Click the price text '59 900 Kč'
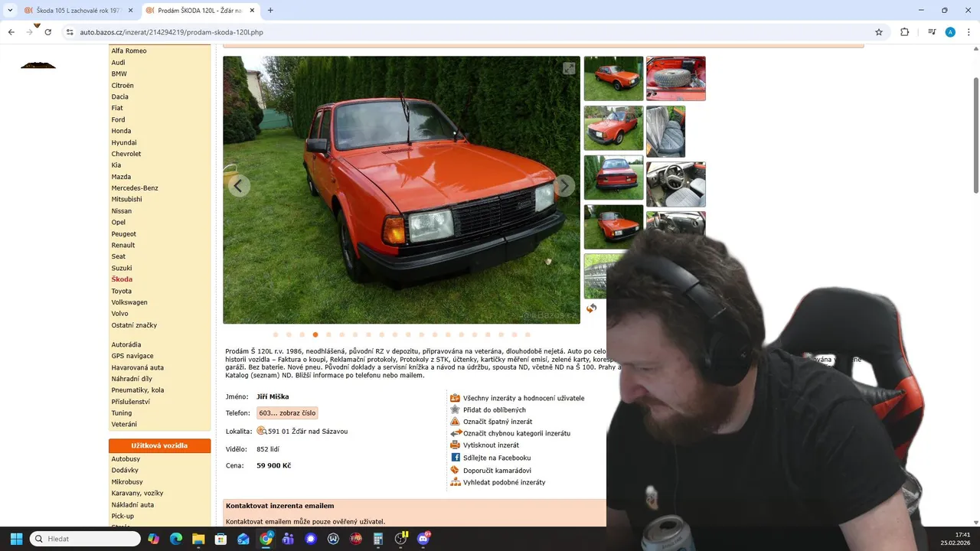Screen dimensions: 980x551 click(x=273, y=465)
